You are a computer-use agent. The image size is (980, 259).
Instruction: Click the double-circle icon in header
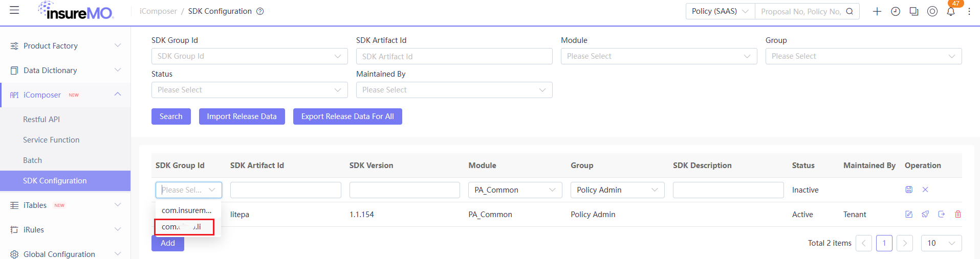[x=932, y=11]
